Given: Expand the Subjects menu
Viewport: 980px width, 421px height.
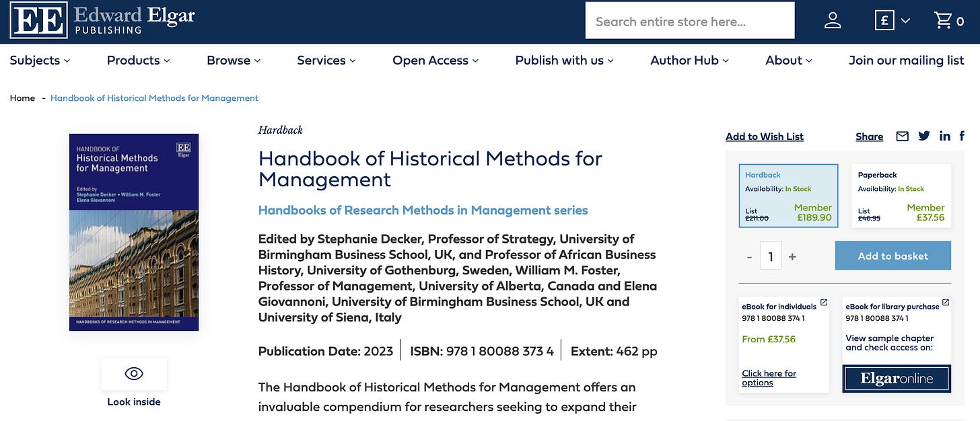Looking at the screenshot, I should pyautogui.click(x=40, y=61).
